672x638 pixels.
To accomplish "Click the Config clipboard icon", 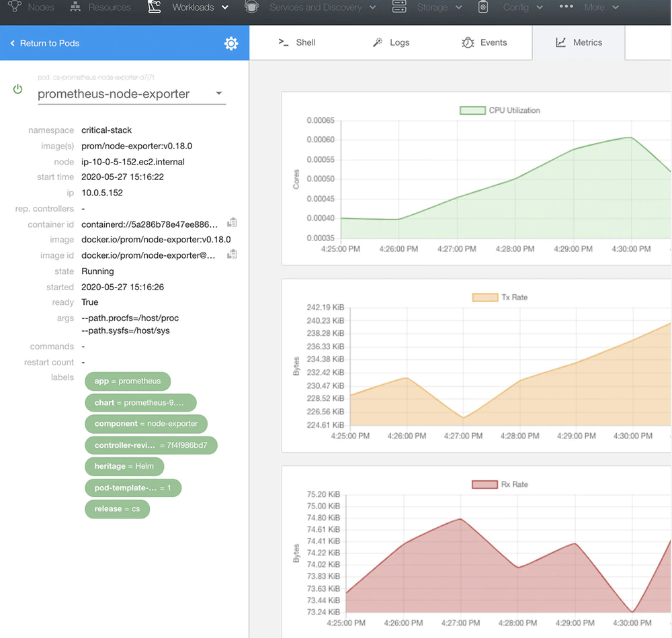I will (x=483, y=7).
